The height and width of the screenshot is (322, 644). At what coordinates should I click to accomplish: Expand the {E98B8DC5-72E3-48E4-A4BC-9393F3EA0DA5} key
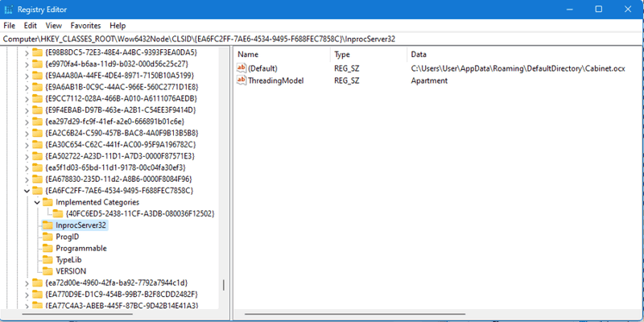click(x=27, y=52)
